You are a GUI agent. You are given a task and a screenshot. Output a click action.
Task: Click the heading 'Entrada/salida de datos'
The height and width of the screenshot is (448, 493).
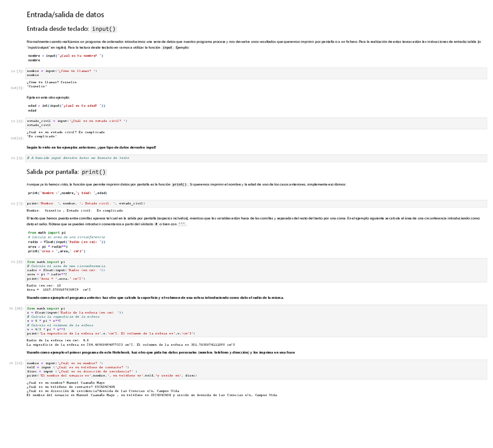[65, 15]
